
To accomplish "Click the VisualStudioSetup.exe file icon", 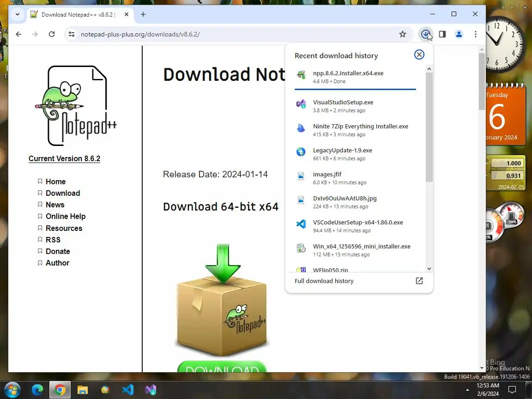I will 301,104.
